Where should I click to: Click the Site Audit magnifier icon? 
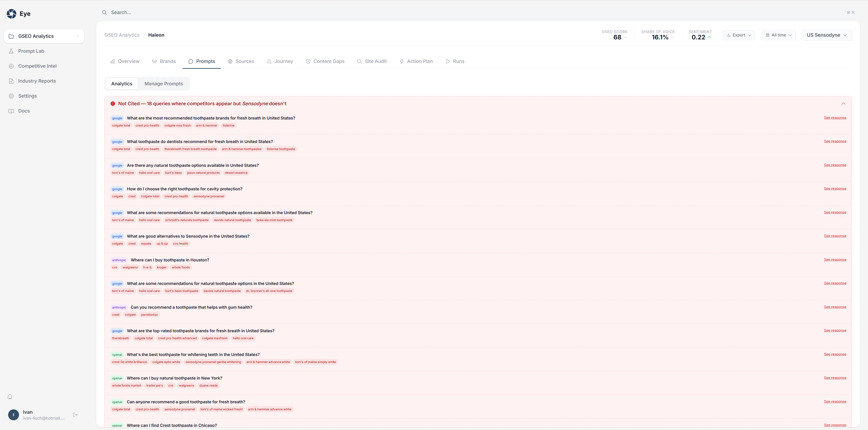pos(359,61)
